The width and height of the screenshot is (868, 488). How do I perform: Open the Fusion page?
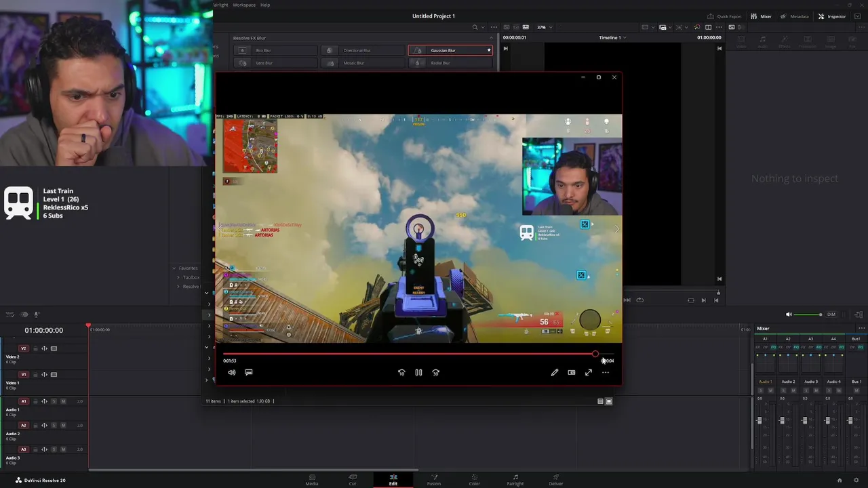point(434,480)
